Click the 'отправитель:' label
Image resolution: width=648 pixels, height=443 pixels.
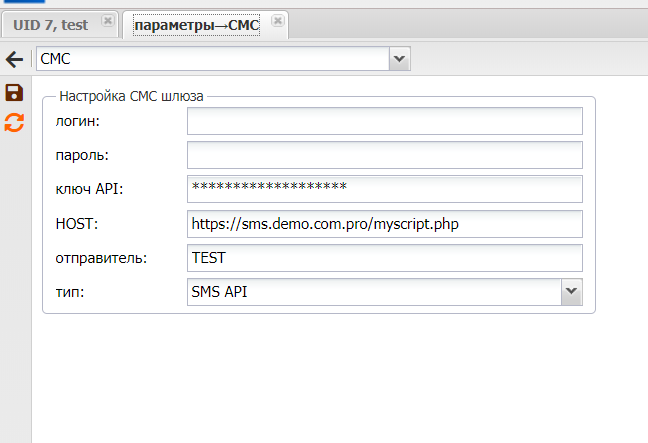(x=101, y=257)
